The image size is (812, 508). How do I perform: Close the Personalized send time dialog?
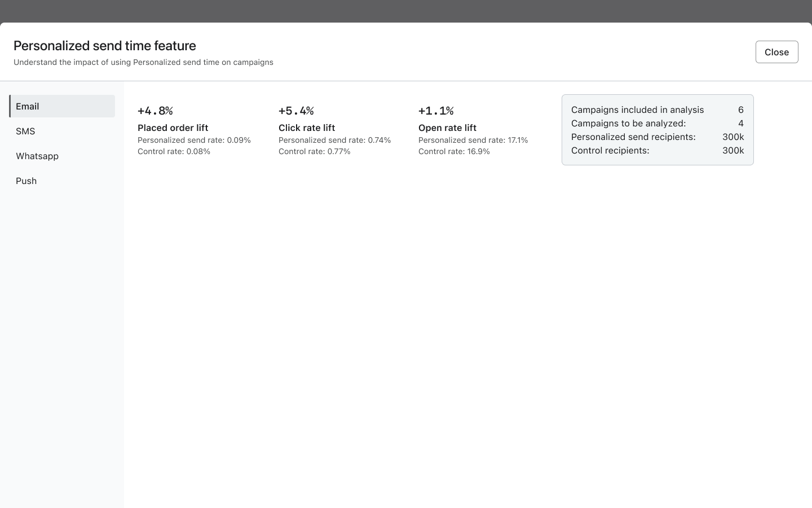point(776,52)
